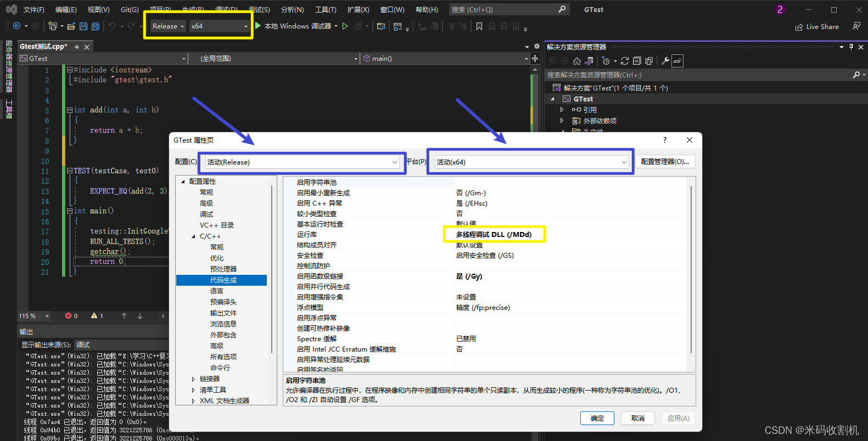Screen dimensions: 868x441
Task: Start without debugging via the hollow play icon
Action: (x=345, y=26)
